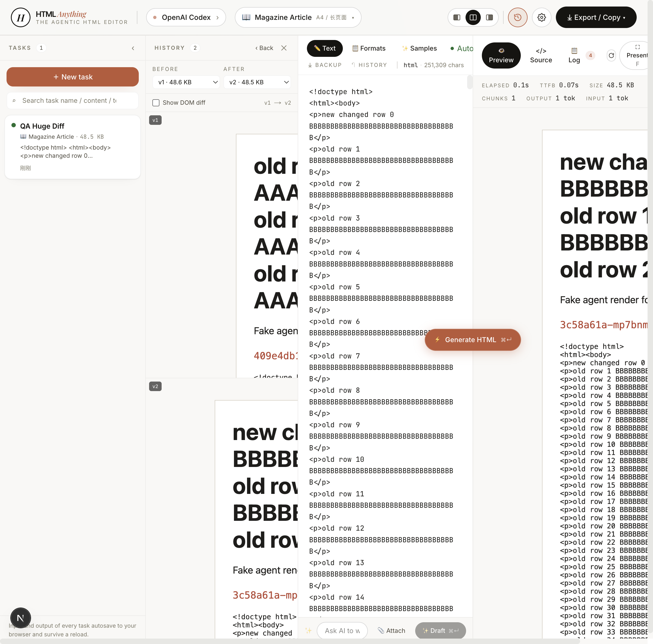This screenshot has width=653, height=644.
Task: Click the 'v1 → v2' diff direction label
Action: click(x=278, y=103)
